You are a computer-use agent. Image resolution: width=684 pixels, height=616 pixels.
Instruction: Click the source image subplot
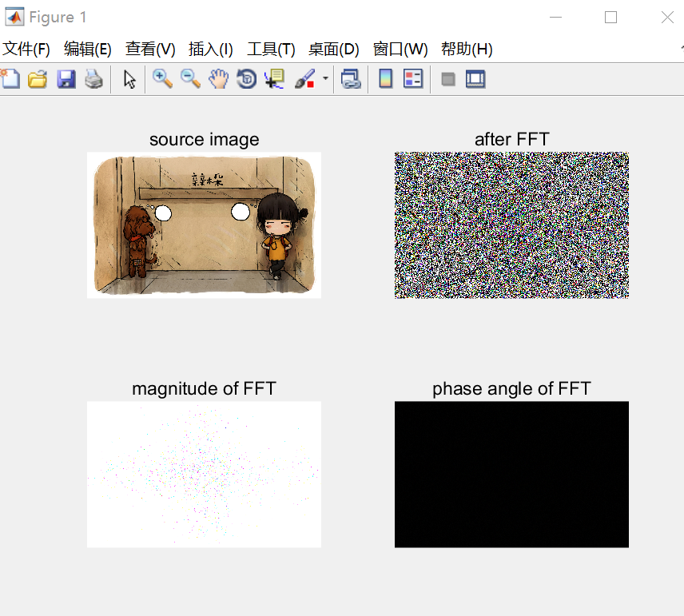pos(204,225)
